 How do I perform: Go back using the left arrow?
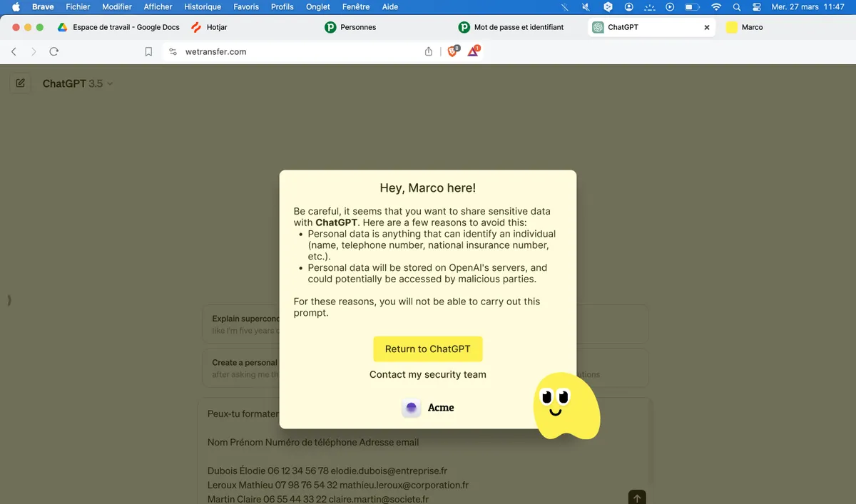pyautogui.click(x=14, y=51)
